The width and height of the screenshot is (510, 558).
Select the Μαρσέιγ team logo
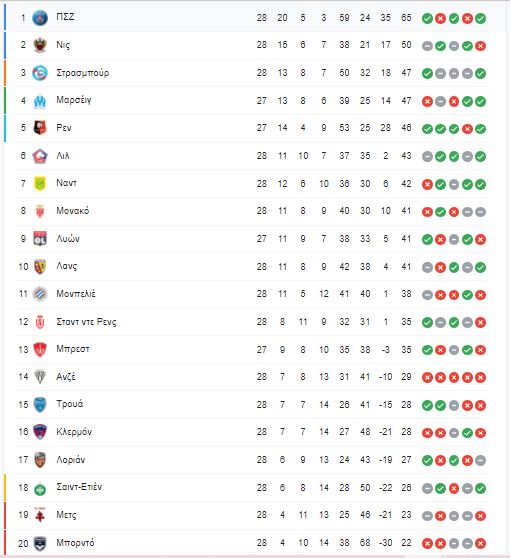tap(40, 101)
